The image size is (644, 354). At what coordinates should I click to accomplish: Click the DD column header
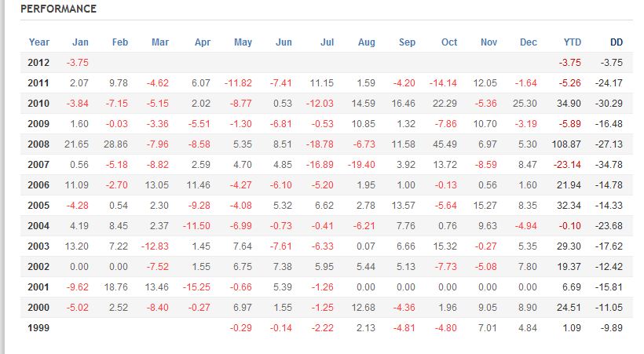click(616, 42)
